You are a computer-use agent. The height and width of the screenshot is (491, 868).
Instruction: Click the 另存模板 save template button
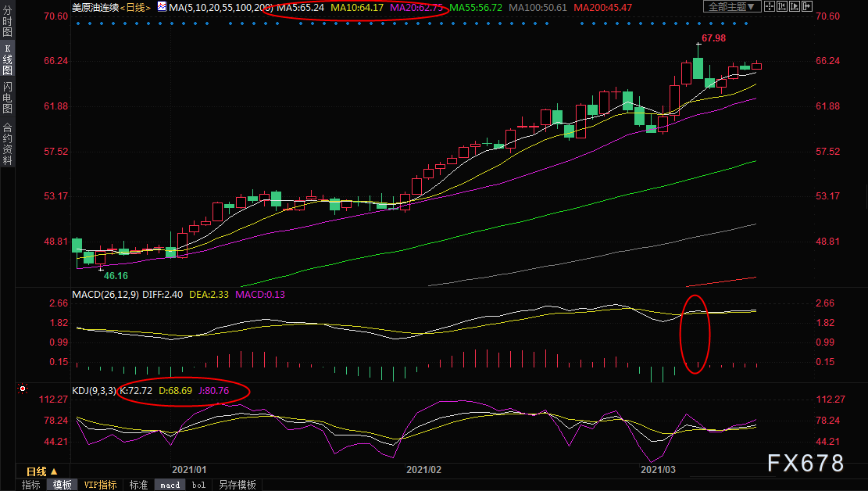coord(237,485)
